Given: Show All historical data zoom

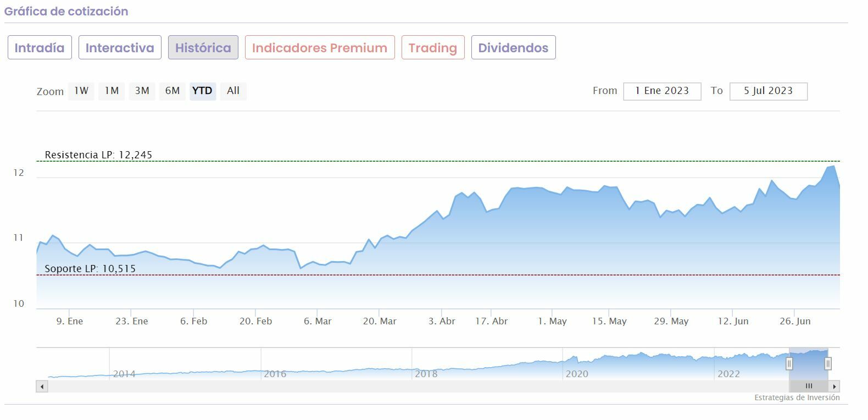Looking at the screenshot, I should (x=233, y=91).
